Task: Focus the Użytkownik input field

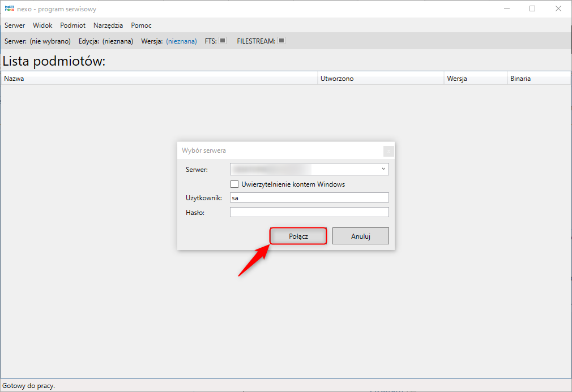Action: click(309, 198)
